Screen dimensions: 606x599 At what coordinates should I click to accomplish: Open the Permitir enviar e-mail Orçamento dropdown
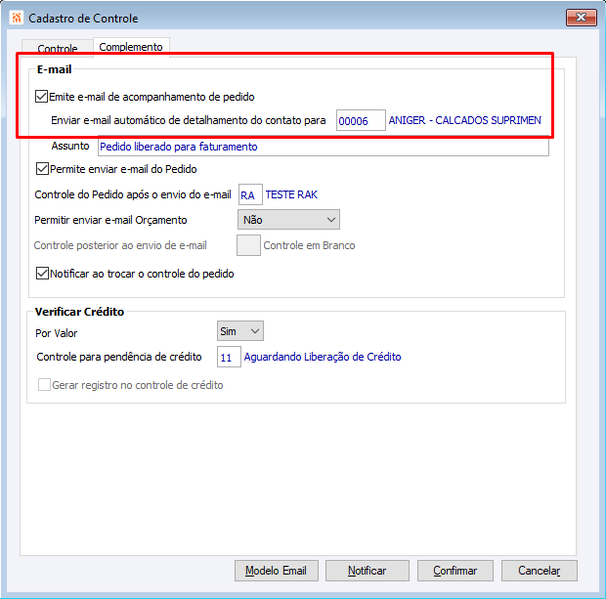click(x=288, y=220)
